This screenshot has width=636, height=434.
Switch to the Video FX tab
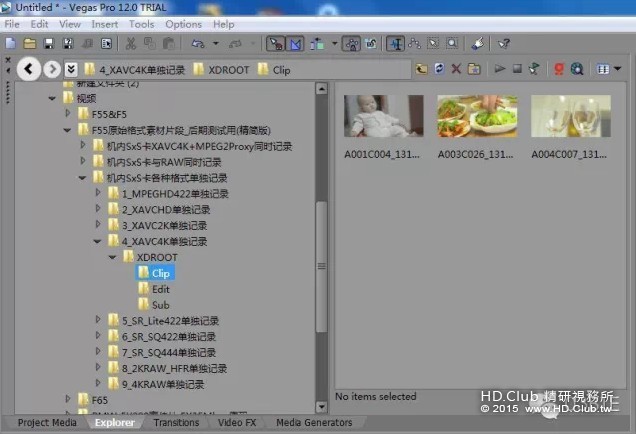[237, 423]
